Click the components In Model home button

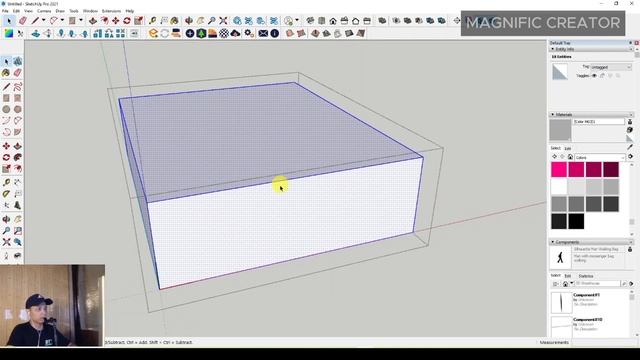point(565,284)
